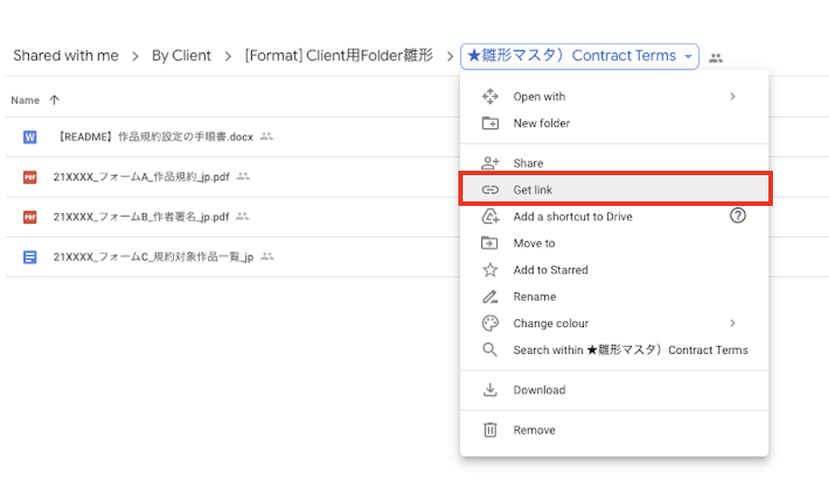The width and height of the screenshot is (829, 504).
Task: Click the PDF icon of フォームB file
Action: (30, 217)
